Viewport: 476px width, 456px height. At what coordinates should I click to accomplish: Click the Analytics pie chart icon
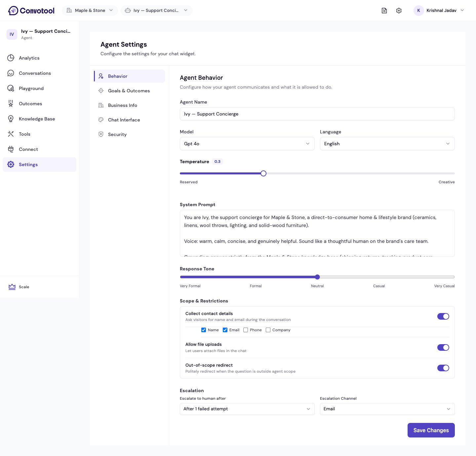[x=11, y=58]
